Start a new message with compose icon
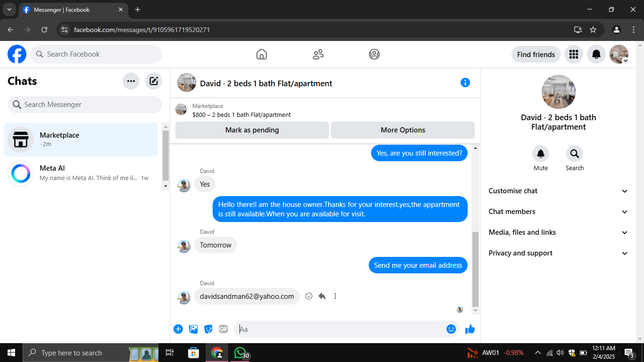Image resolution: width=644 pixels, height=362 pixels. pos(154,81)
